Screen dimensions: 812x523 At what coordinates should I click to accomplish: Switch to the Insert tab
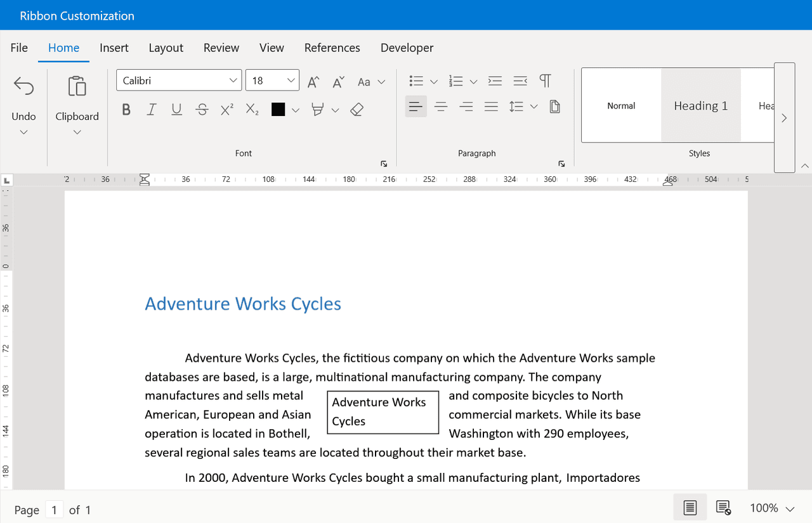tap(114, 48)
